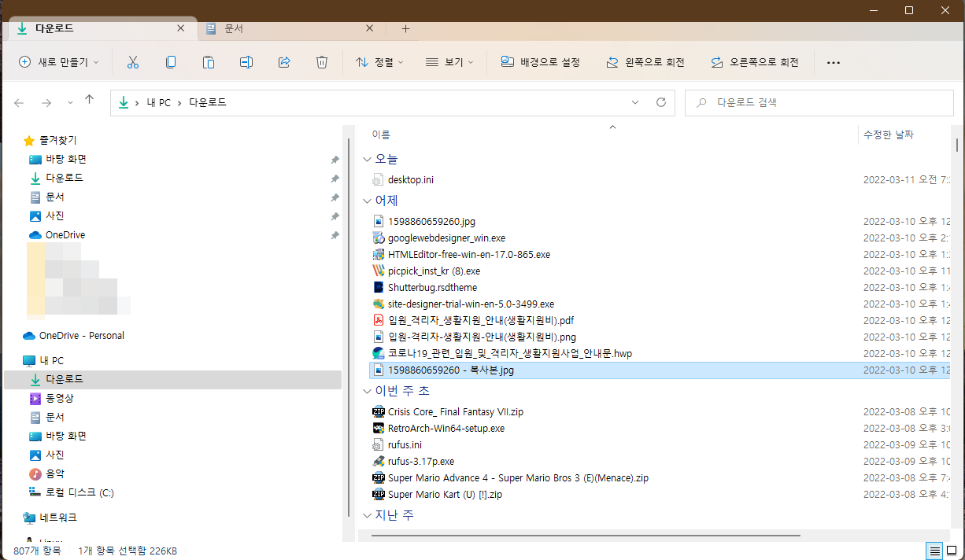Viewport: 965px width, 560px height.
Task: Open a new Explorer tab
Action: coord(405,28)
